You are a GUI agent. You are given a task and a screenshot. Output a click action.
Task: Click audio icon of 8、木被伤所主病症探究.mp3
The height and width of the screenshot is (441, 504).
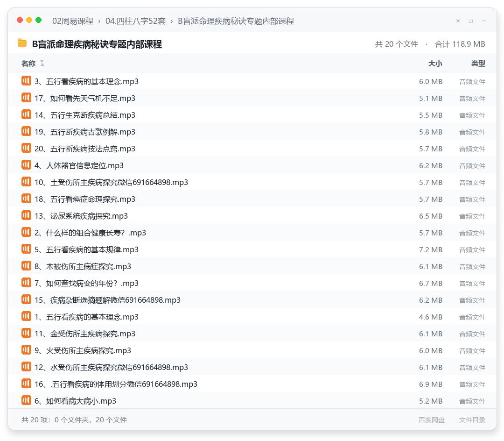click(x=26, y=266)
